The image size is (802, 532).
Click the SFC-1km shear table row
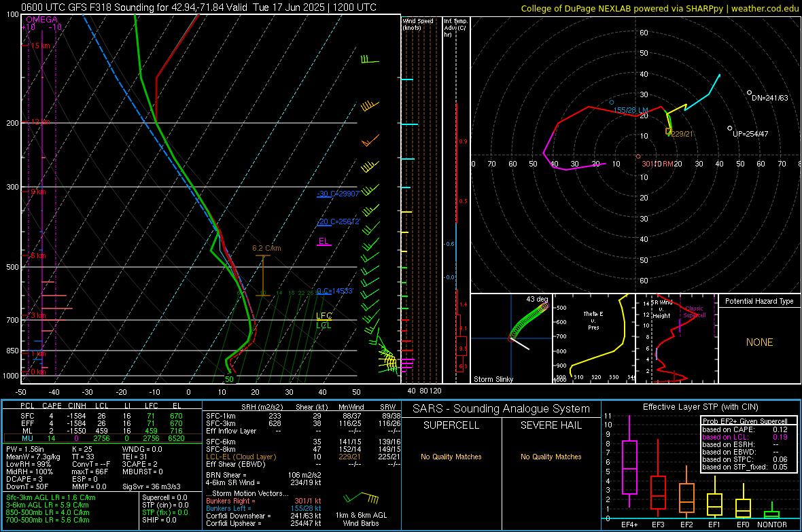303,416
